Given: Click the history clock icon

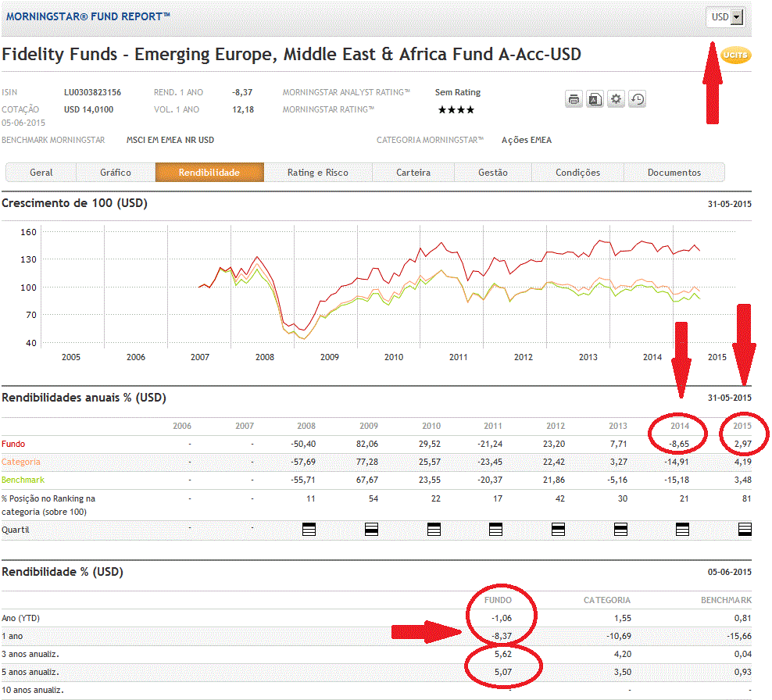Looking at the screenshot, I should [x=637, y=99].
